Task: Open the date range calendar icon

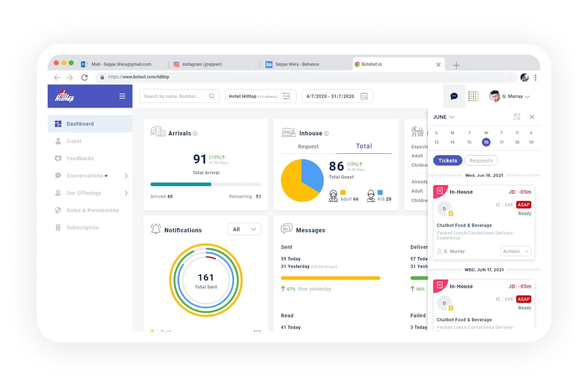Action: tap(364, 96)
